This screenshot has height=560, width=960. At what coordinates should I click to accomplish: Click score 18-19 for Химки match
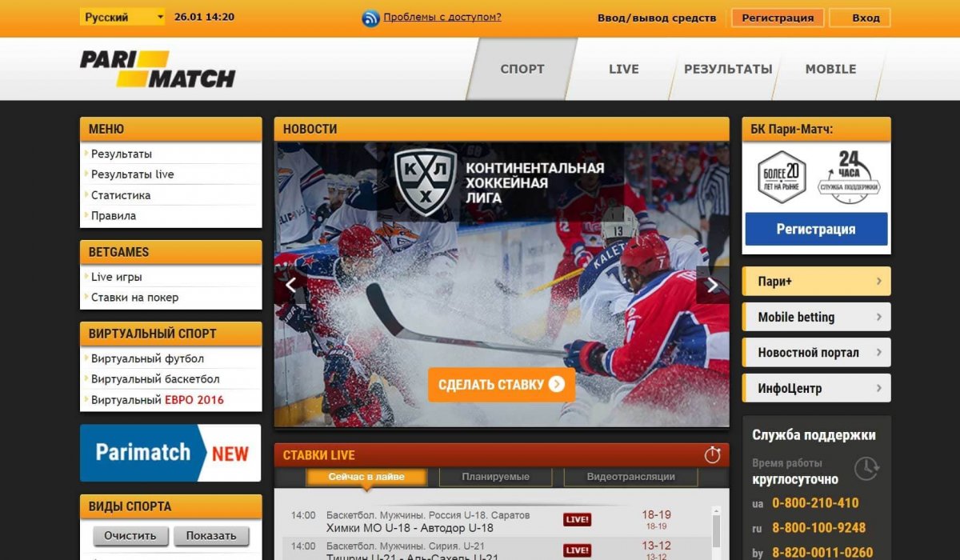coord(656,515)
